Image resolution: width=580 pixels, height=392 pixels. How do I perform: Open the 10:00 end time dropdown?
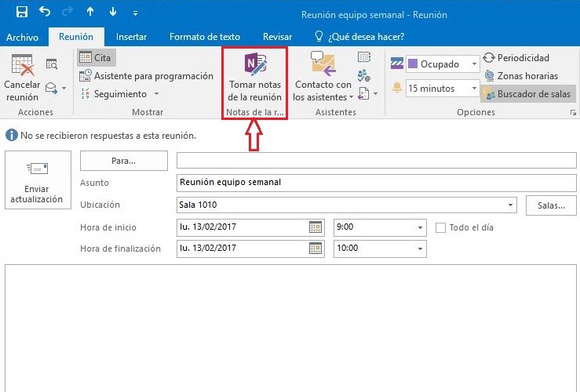[420, 249]
